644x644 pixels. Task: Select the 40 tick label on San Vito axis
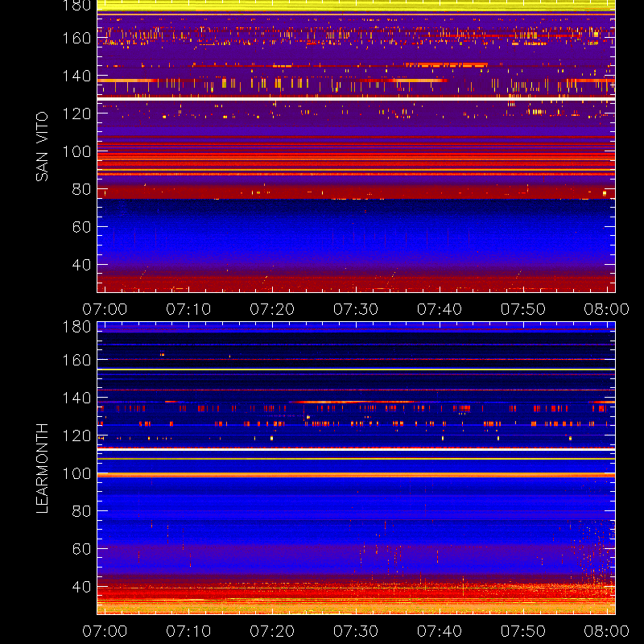click(81, 265)
